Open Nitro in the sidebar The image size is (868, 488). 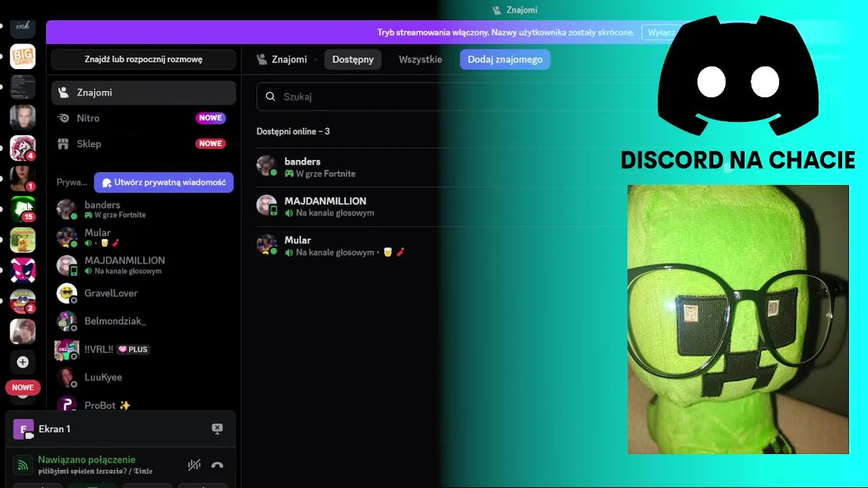[x=144, y=118]
